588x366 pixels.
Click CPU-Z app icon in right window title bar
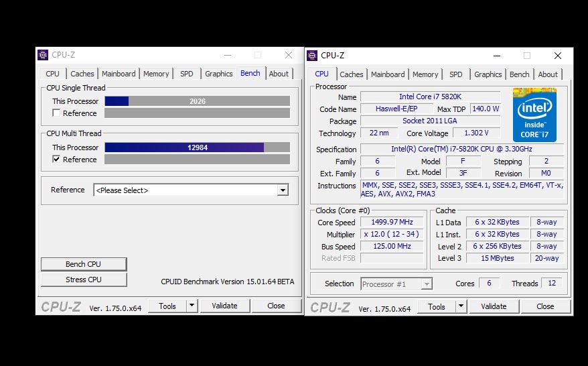point(312,56)
